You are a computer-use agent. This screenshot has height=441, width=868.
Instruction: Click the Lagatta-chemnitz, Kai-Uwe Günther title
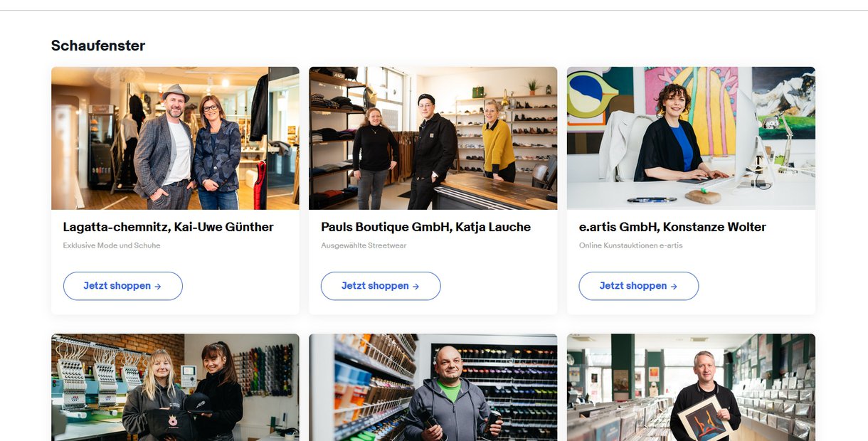[x=168, y=227]
